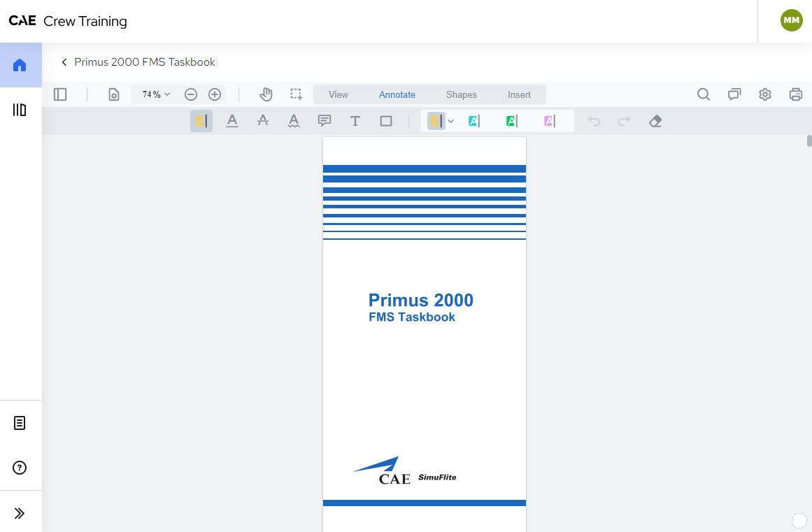Select the Pan hand tool

pos(266,94)
